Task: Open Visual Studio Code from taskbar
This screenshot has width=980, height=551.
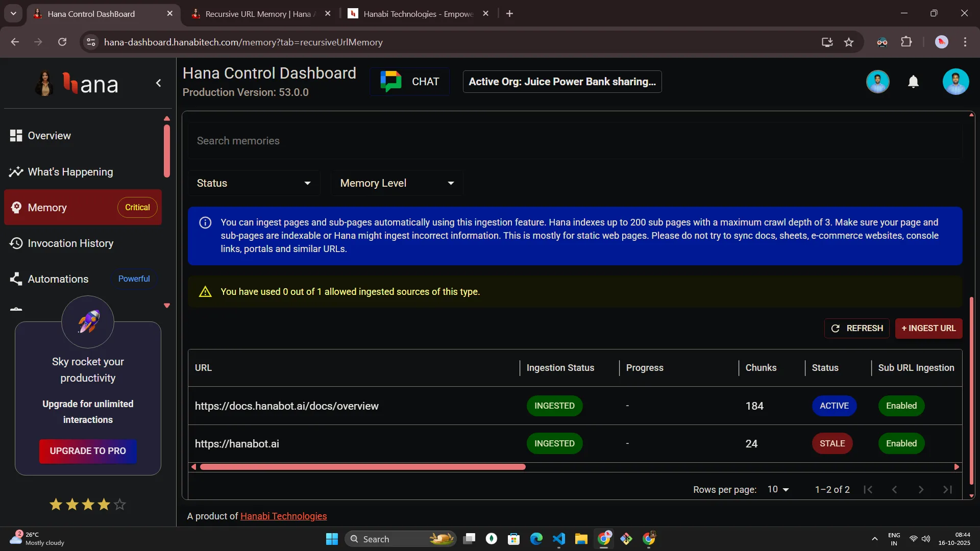Action: point(559,539)
